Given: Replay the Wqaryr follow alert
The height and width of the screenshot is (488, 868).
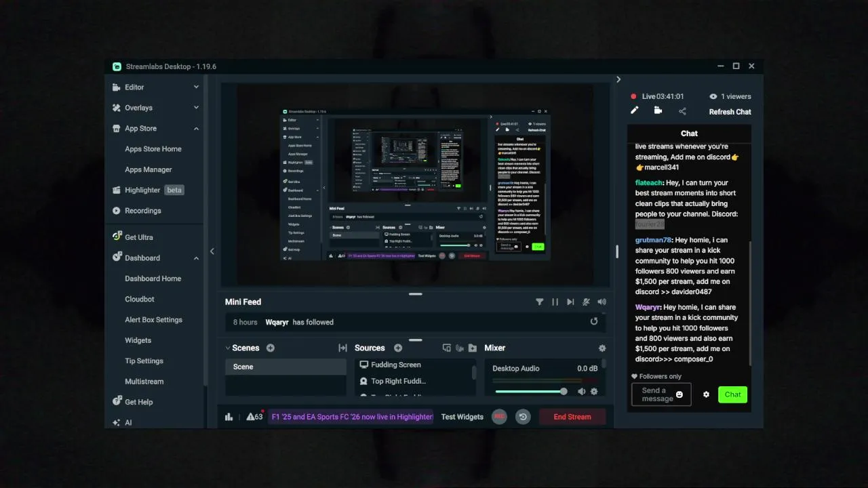Looking at the screenshot, I should click(x=594, y=322).
